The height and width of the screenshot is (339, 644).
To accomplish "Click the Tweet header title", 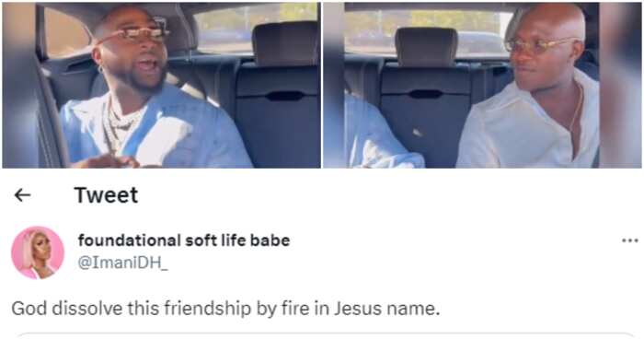I will [x=106, y=195].
